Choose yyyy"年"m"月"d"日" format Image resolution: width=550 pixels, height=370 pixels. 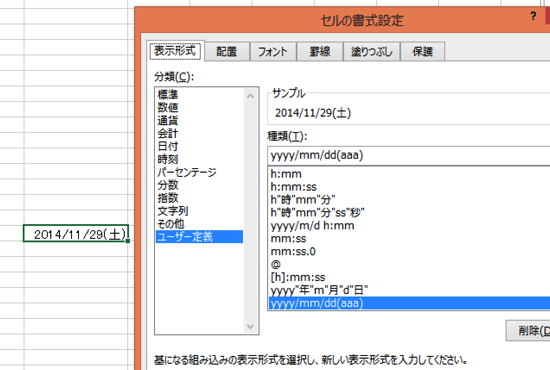click(x=409, y=290)
